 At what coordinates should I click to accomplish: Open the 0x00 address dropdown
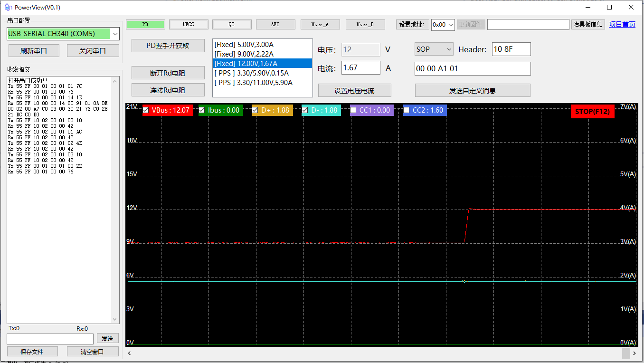[x=450, y=25]
